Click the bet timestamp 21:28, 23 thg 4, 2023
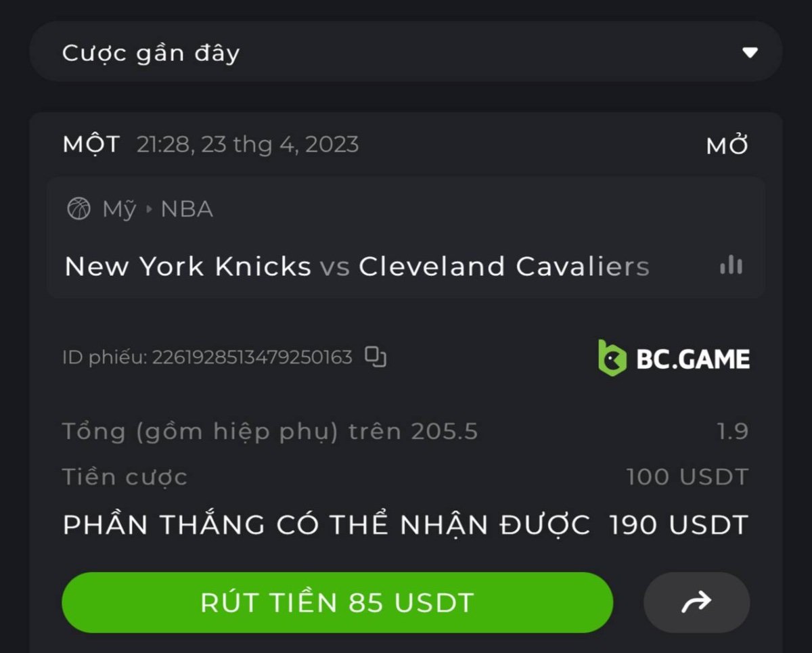 coord(248,145)
